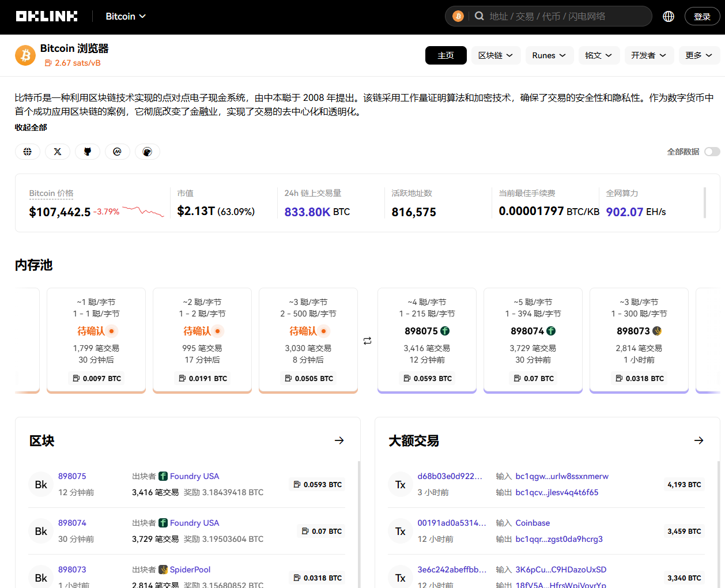The width and height of the screenshot is (725, 588).
Task: Switch to the 主页 tab
Action: [x=445, y=55]
